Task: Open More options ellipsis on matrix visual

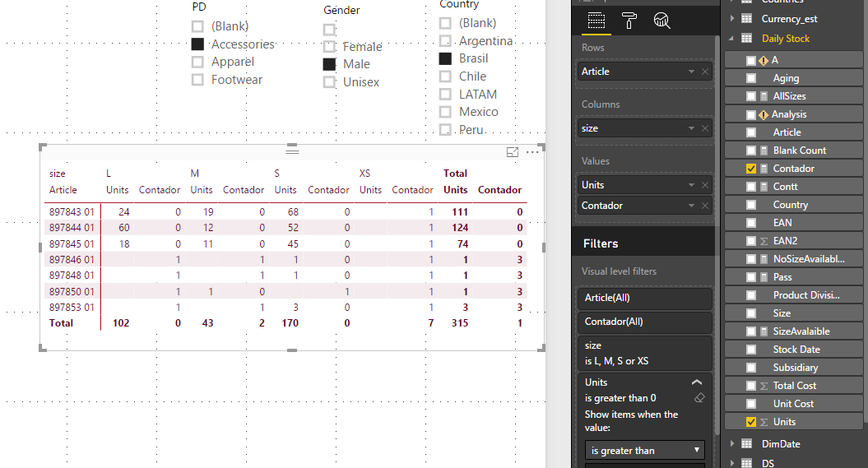Action: 532,152
